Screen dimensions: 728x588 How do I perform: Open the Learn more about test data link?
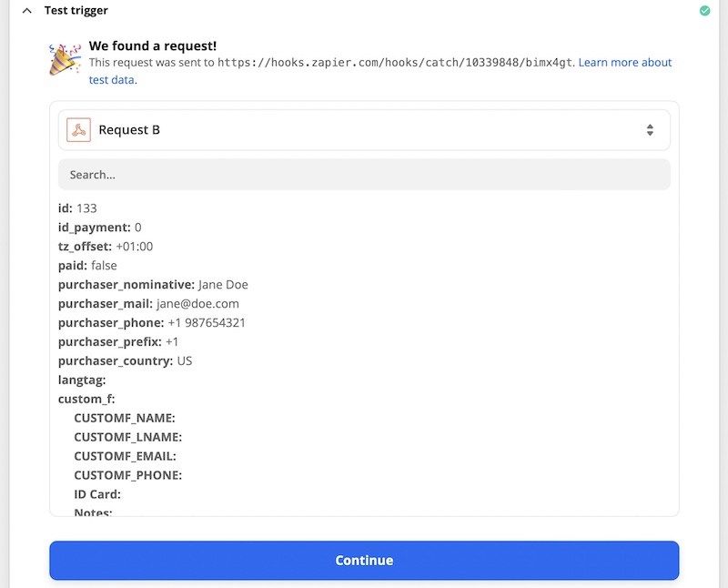click(x=625, y=62)
